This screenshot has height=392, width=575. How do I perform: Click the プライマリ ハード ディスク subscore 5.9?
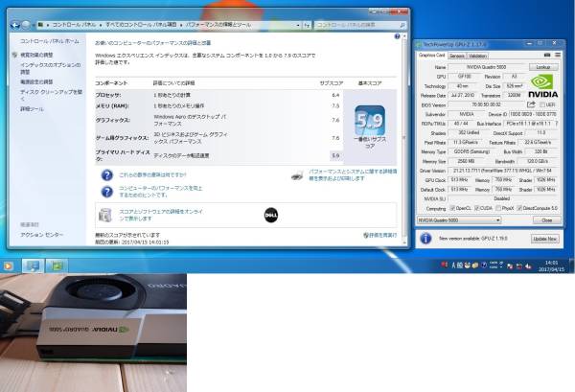[335, 155]
